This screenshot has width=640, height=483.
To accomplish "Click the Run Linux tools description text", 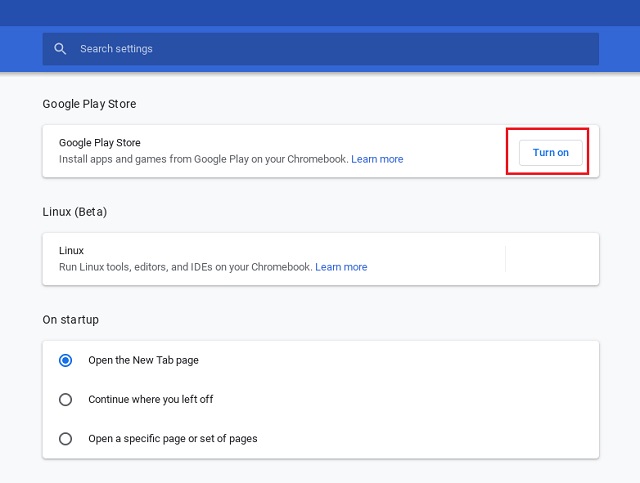I will click(186, 267).
